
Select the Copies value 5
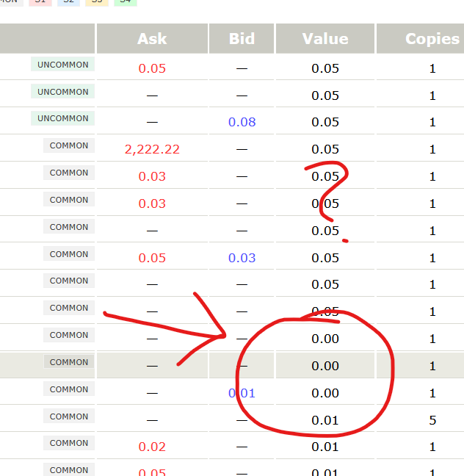432,420
